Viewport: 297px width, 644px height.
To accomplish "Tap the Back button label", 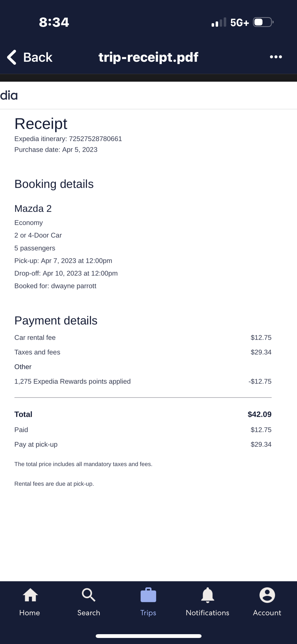I will pyautogui.click(x=38, y=57).
